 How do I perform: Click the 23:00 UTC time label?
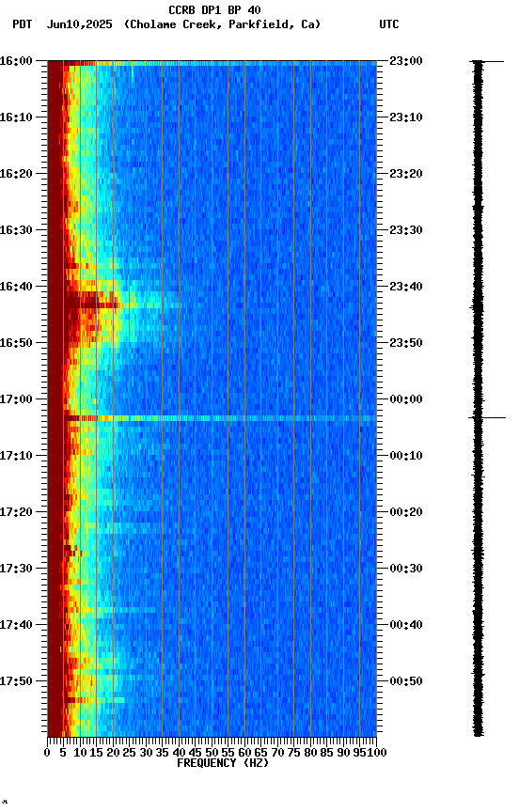[x=406, y=61]
